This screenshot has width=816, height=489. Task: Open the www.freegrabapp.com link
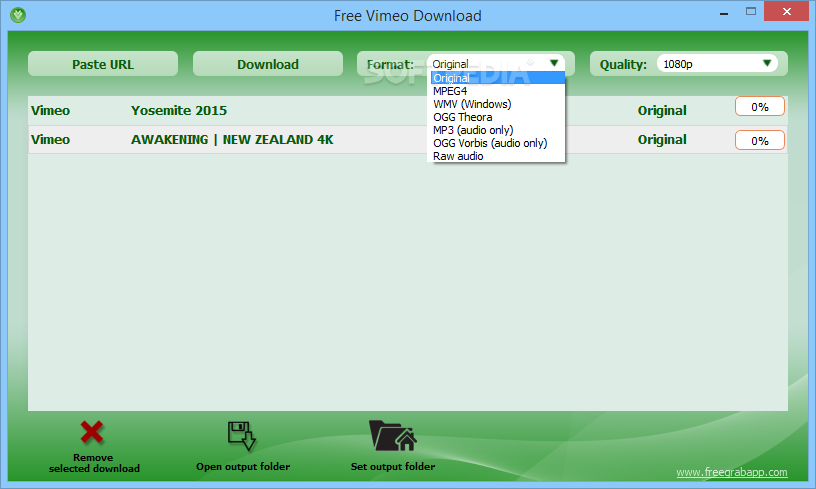tap(732, 472)
